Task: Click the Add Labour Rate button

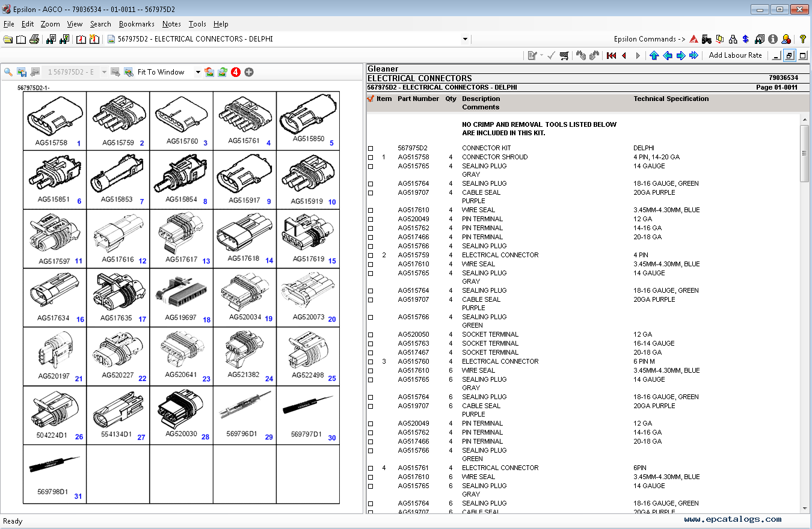Action: click(x=735, y=55)
